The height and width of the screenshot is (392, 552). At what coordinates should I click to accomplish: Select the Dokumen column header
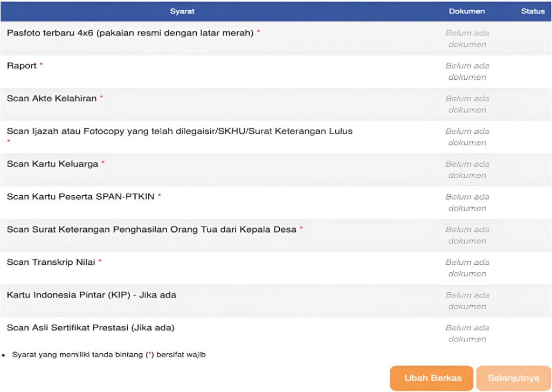466,11
